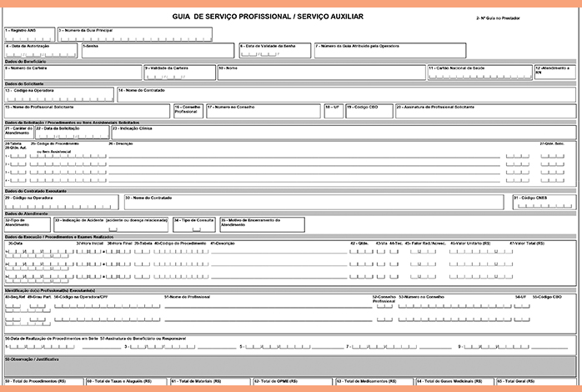This screenshot has width=582, height=392.
Task: Click the 58 - Observação / Justificativa area
Action: pyautogui.click(x=290, y=367)
